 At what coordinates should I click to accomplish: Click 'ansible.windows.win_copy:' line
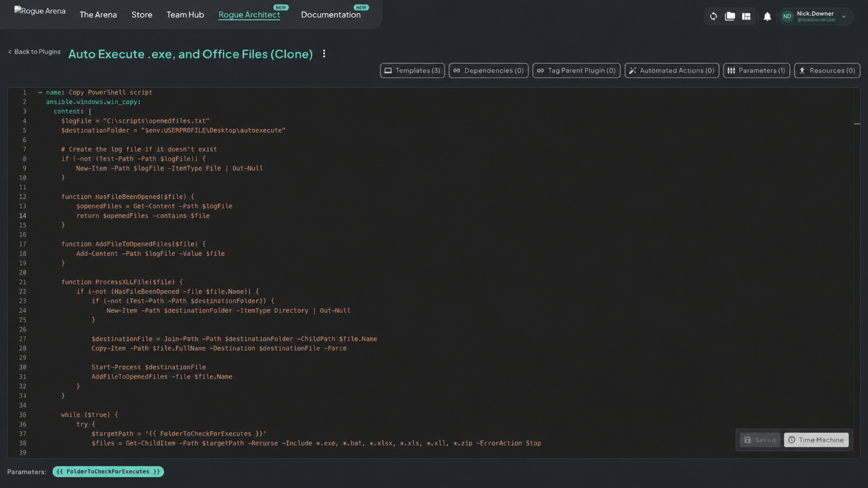pos(93,102)
